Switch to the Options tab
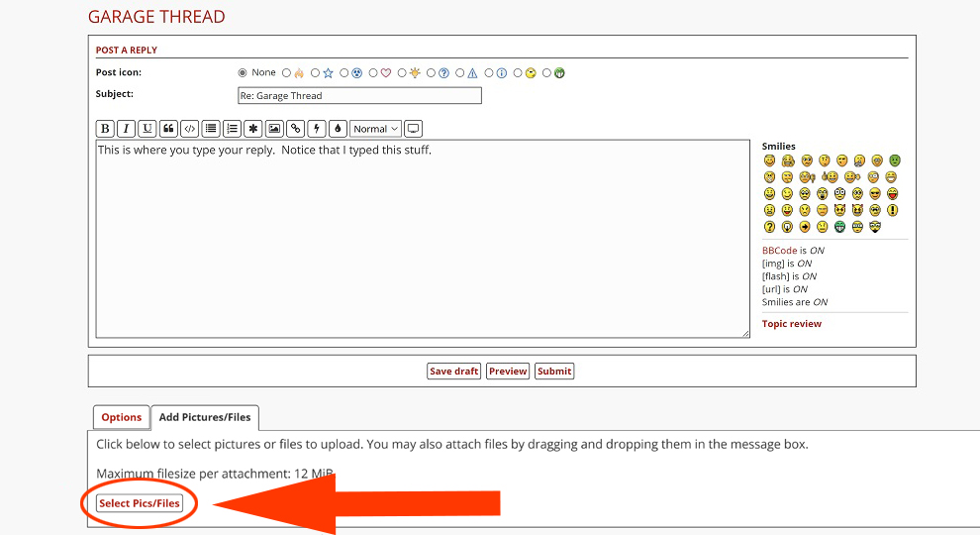Viewport: 980px width, 535px height. pyautogui.click(x=121, y=417)
